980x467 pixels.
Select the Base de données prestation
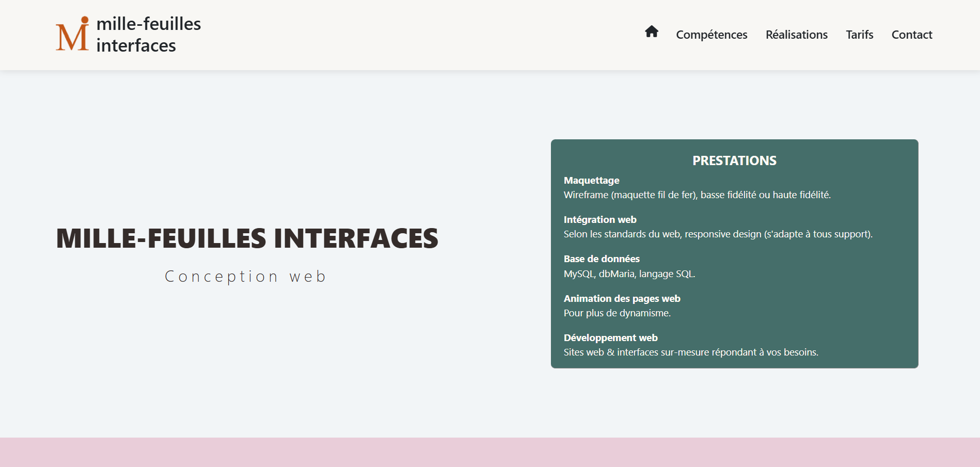(601, 259)
